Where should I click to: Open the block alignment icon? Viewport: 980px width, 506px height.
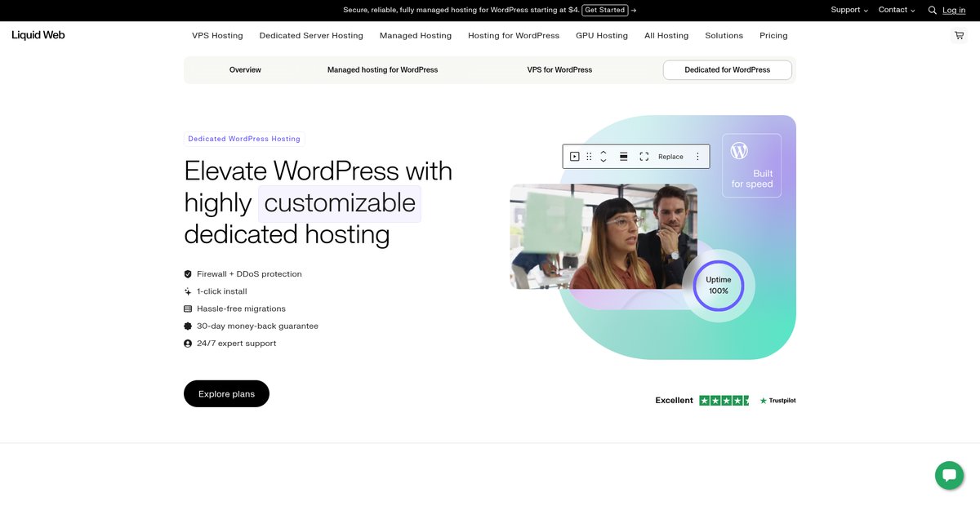click(x=623, y=157)
